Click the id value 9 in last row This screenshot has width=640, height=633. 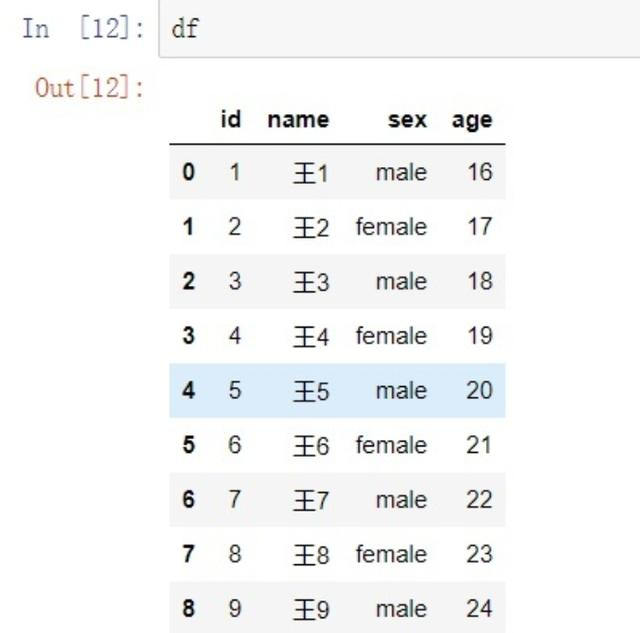tap(235, 609)
